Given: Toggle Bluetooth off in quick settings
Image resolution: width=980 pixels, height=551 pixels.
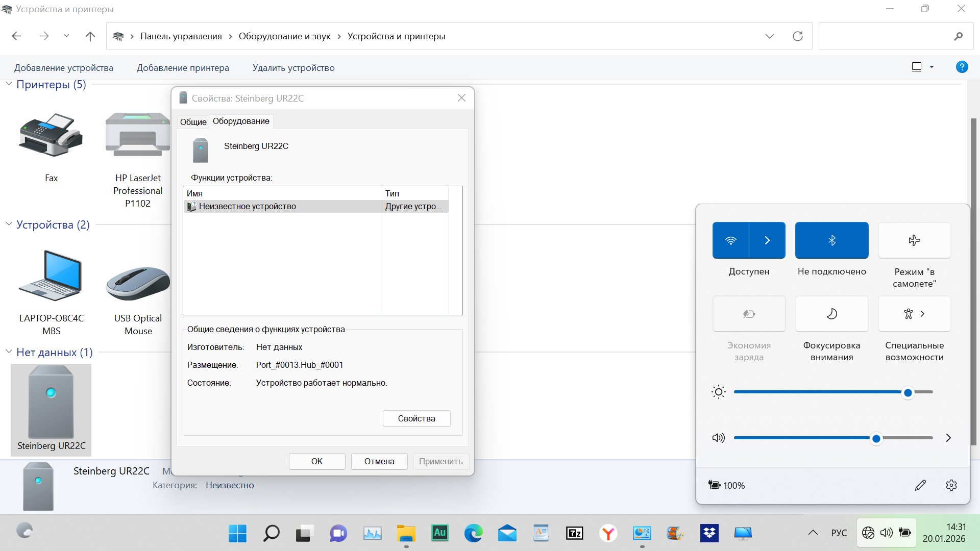Looking at the screenshot, I should [x=831, y=240].
